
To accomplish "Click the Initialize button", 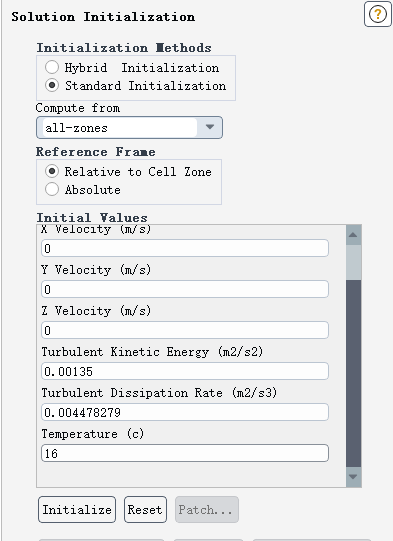I will [x=77, y=510].
